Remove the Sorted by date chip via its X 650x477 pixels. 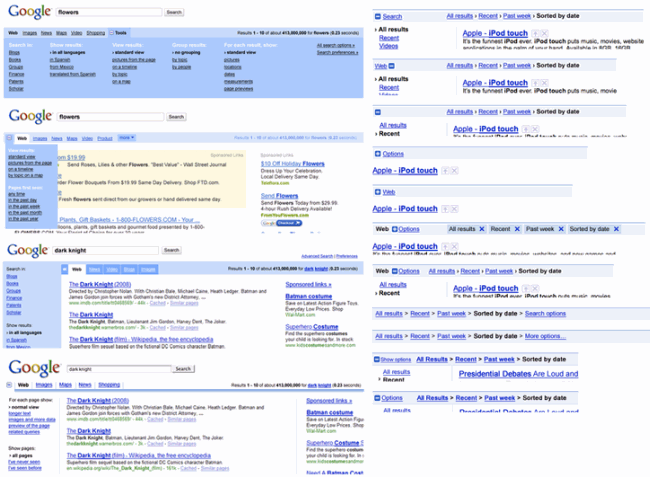coord(616,229)
